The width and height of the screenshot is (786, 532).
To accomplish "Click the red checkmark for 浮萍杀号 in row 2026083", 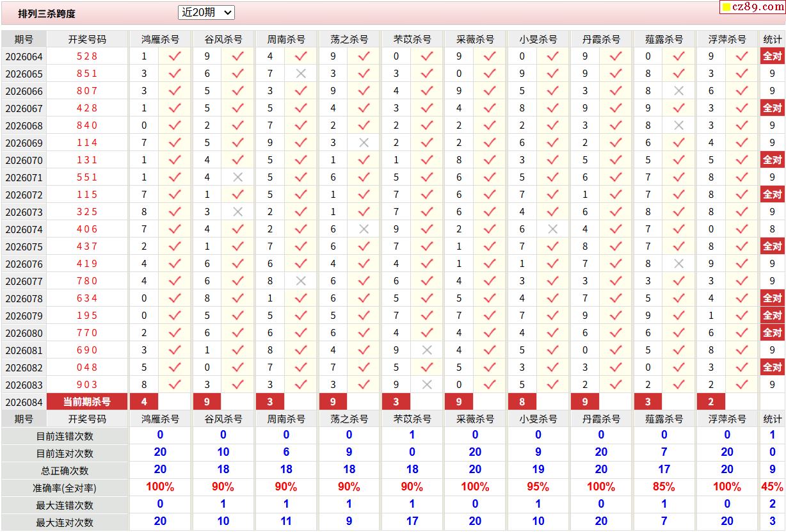I will (x=742, y=385).
